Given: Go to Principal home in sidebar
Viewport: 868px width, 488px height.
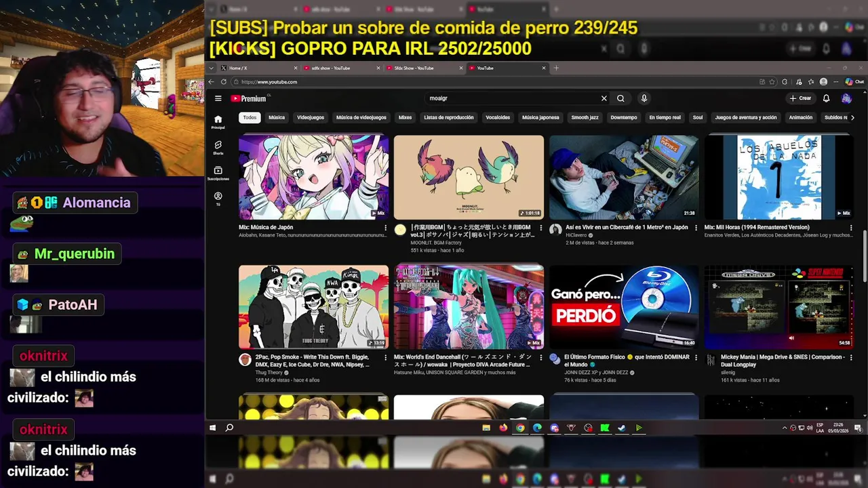Looking at the screenshot, I should click(x=218, y=122).
